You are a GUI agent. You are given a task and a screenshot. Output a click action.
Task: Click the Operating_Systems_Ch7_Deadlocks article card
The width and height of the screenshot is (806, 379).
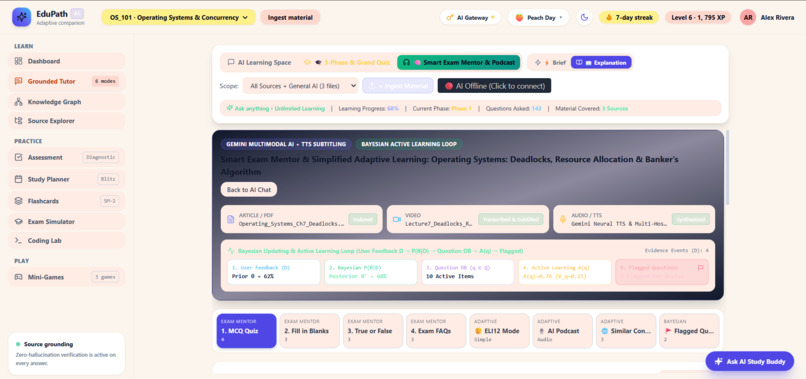click(302, 219)
